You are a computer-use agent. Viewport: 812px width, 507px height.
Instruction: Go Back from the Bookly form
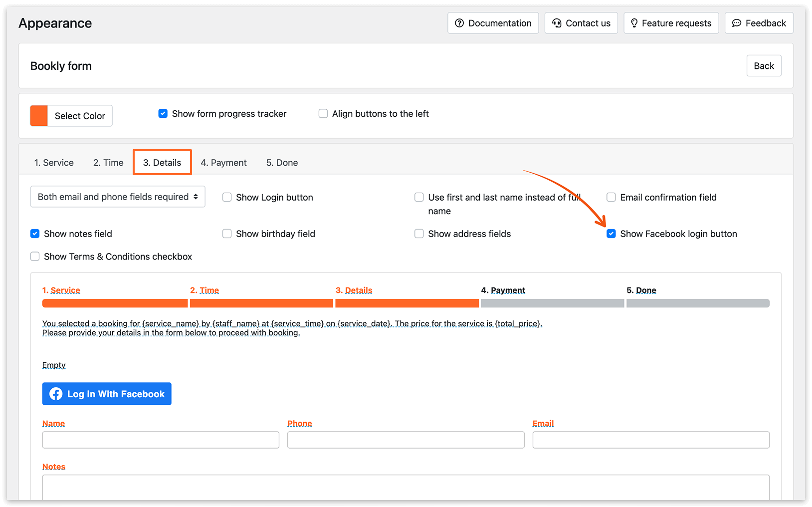pyautogui.click(x=764, y=66)
